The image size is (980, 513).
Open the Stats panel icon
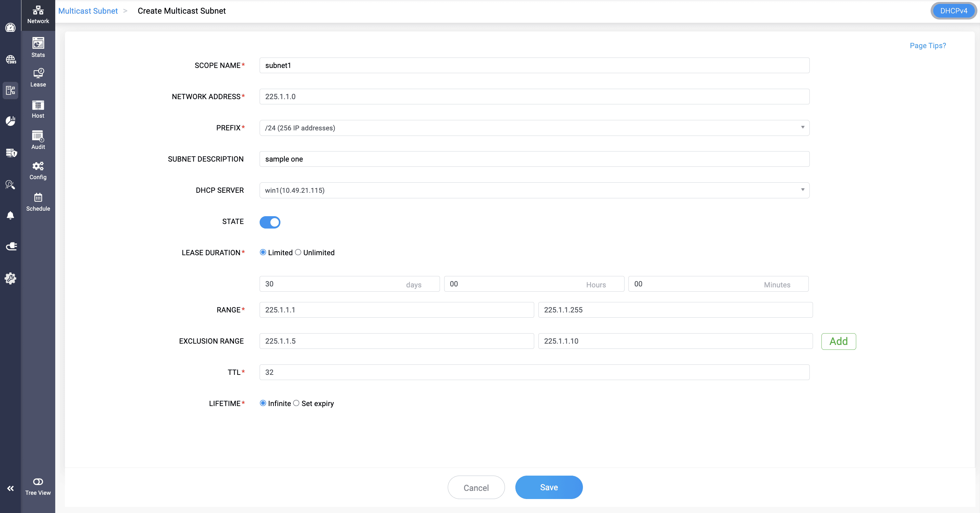coord(38,47)
